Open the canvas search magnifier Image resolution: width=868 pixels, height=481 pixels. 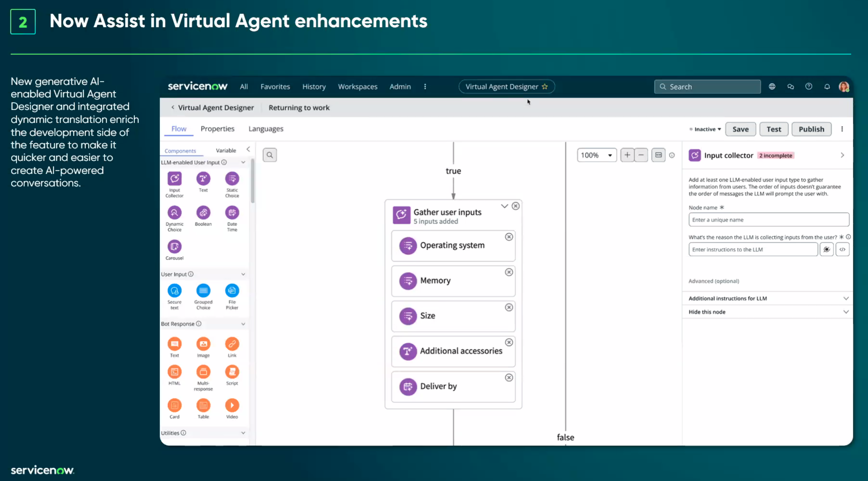click(270, 155)
